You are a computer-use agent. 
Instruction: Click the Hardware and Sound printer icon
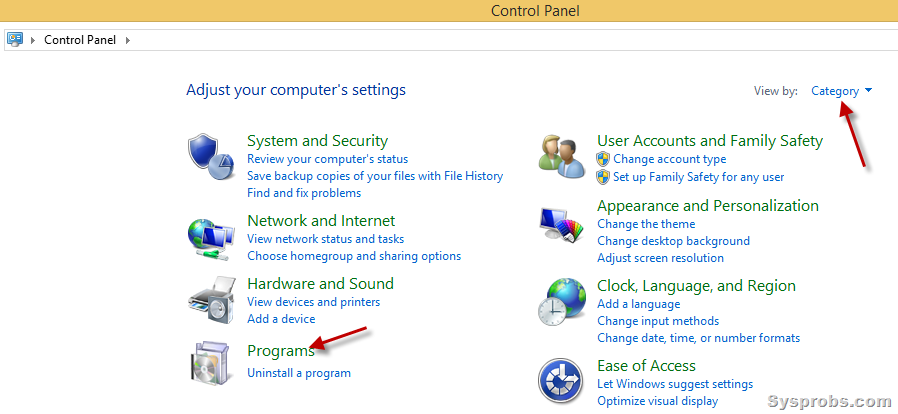tap(211, 299)
